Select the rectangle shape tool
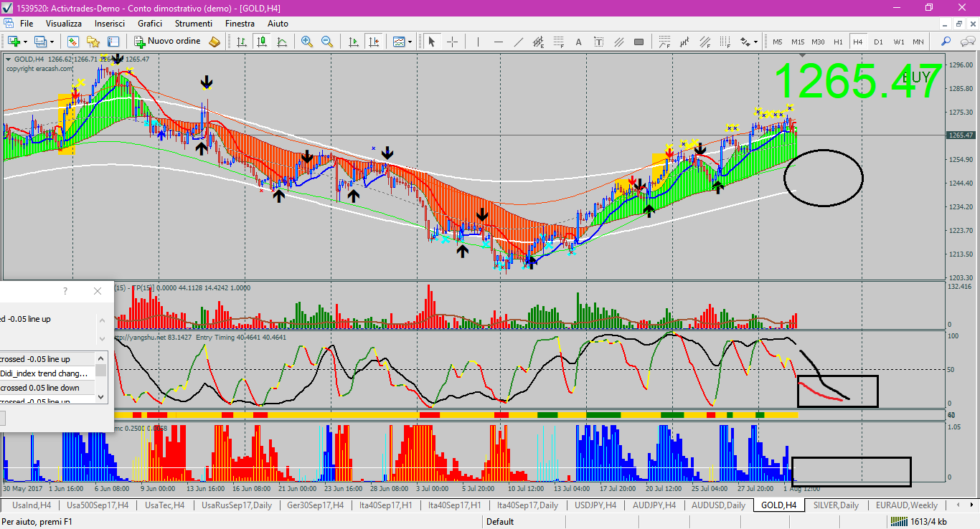This screenshot has height=529, width=980. [x=639, y=42]
